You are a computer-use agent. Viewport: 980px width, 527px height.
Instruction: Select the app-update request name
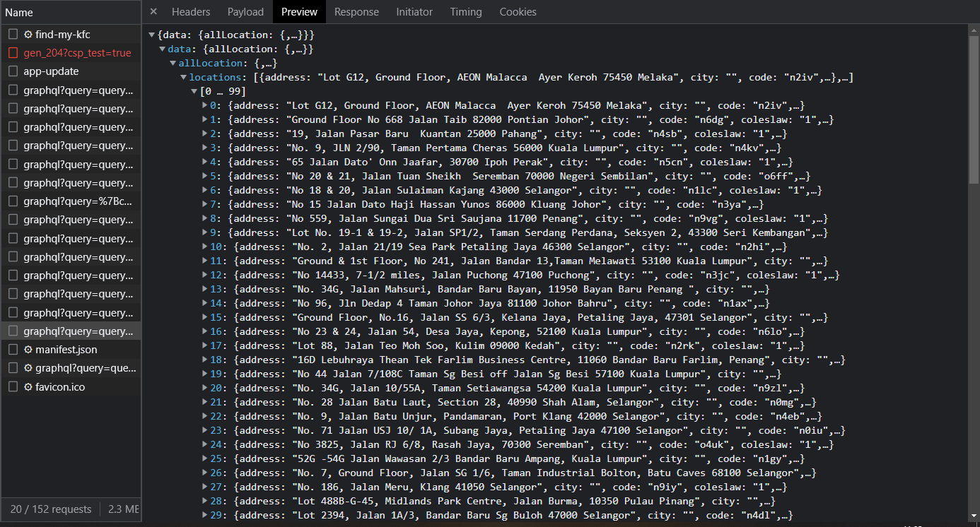tap(51, 71)
